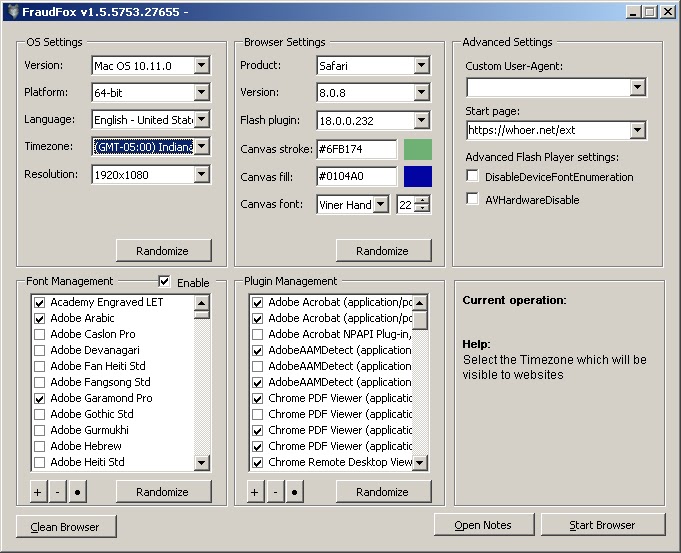Click Randomize in Browser Settings
The height and width of the screenshot is (553, 681).
tap(383, 251)
